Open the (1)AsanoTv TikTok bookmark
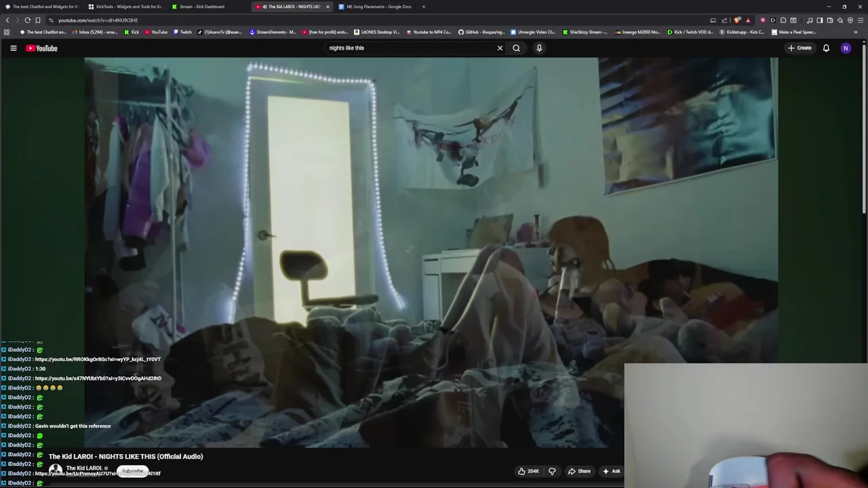The image size is (868, 488). coord(219,32)
